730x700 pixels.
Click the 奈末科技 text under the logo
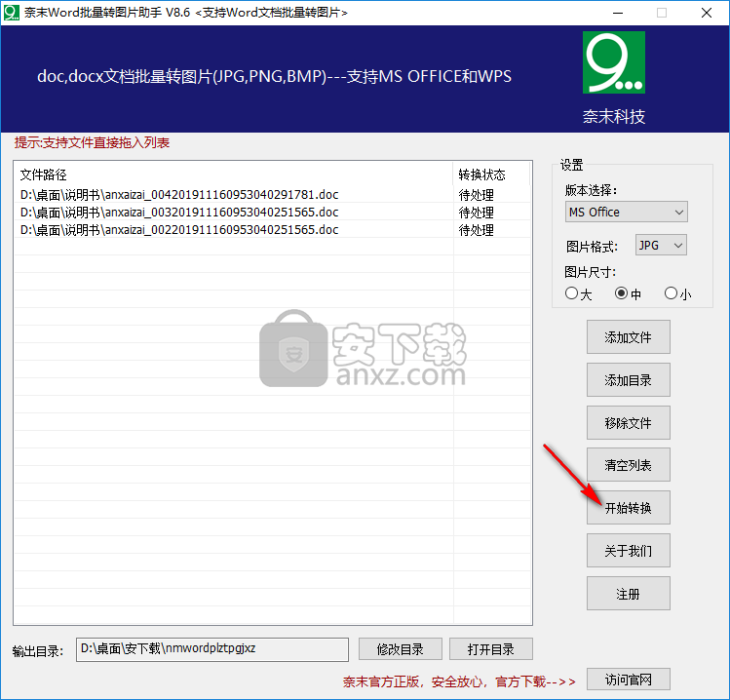click(x=614, y=116)
